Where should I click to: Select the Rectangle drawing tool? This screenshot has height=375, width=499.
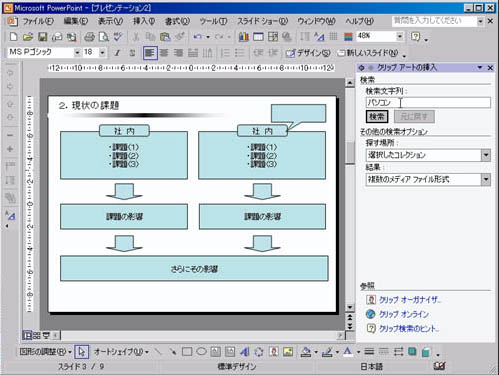click(187, 351)
